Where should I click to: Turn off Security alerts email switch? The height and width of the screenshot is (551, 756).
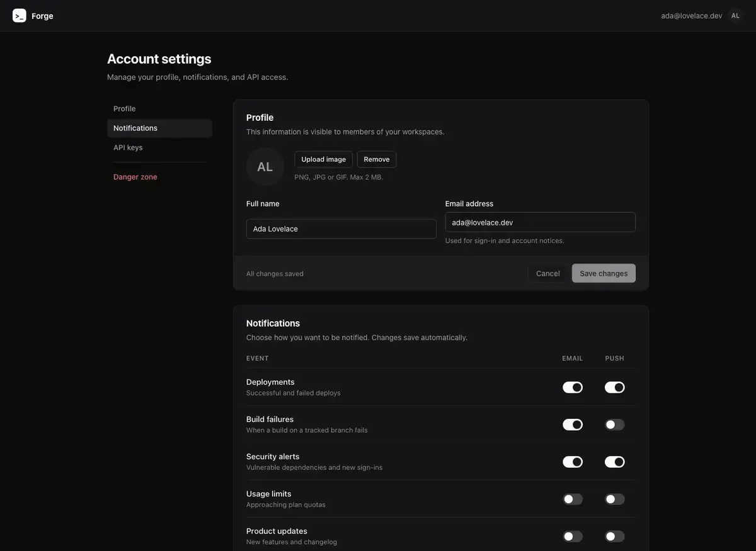573,462
